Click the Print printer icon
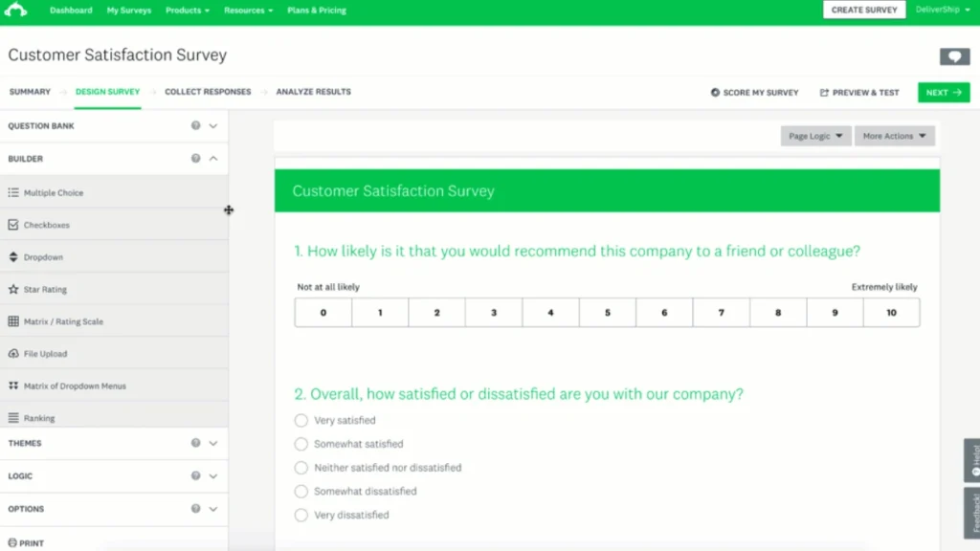 [12, 543]
